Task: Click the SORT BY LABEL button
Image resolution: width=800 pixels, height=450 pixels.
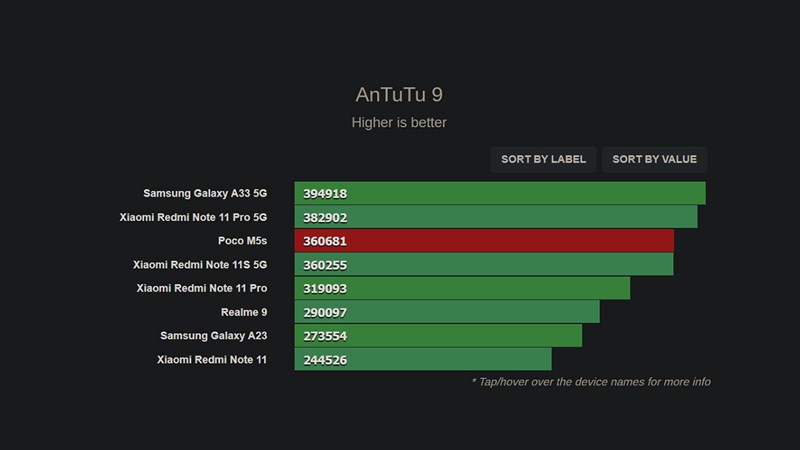Action: click(543, 160)
